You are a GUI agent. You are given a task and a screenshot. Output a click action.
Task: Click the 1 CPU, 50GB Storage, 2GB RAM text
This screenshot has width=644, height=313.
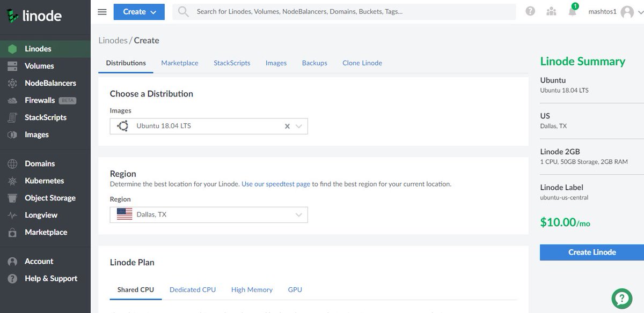pyautogui.click(x=584, y=161)
